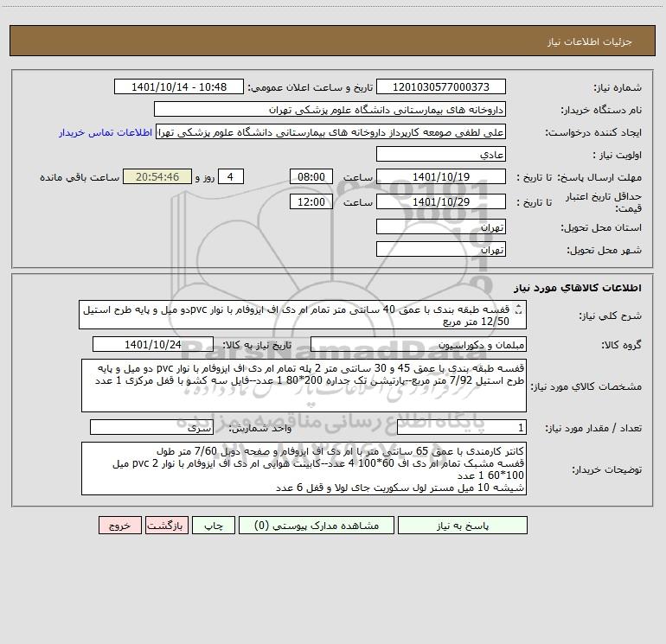Click the نام دستگاه خریدار field
Image resolution: width=666 pixels, height=644 pixels.
(330, 109)
